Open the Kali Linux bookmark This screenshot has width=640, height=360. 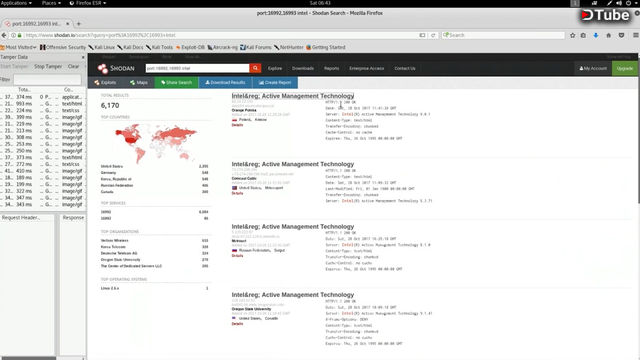pos(101,47)
